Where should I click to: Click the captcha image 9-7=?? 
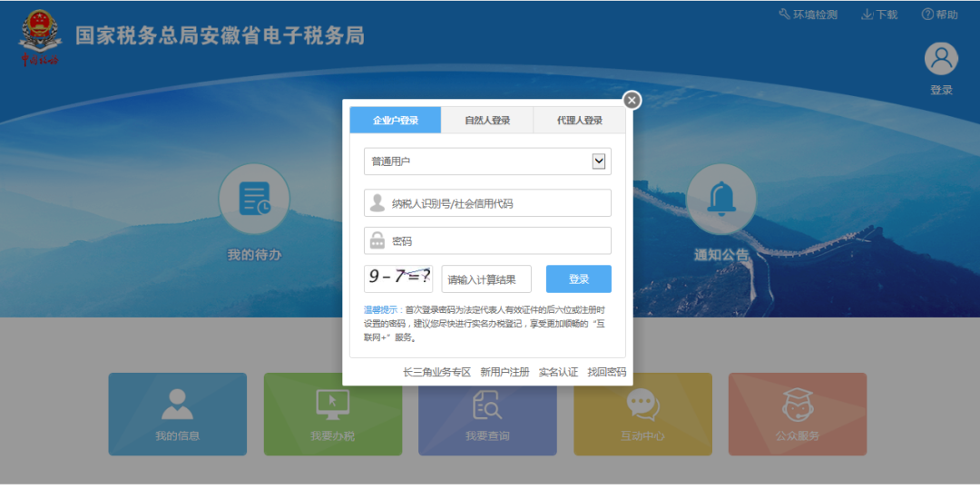398,278
